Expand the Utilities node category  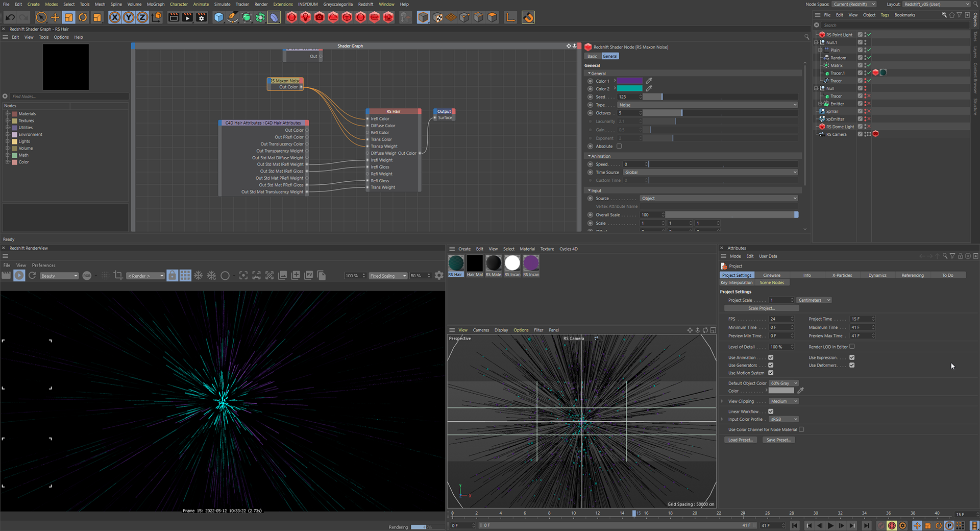click(8, 128)
